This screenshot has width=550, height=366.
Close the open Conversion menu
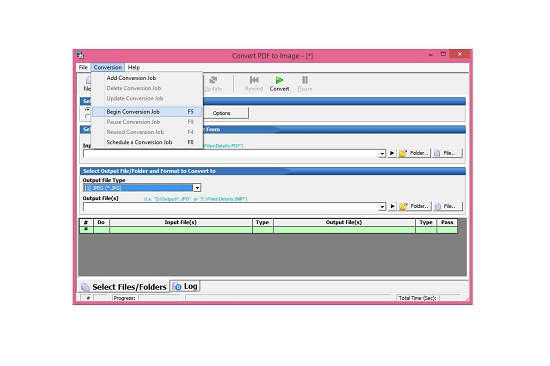click(x=108, y=67)
